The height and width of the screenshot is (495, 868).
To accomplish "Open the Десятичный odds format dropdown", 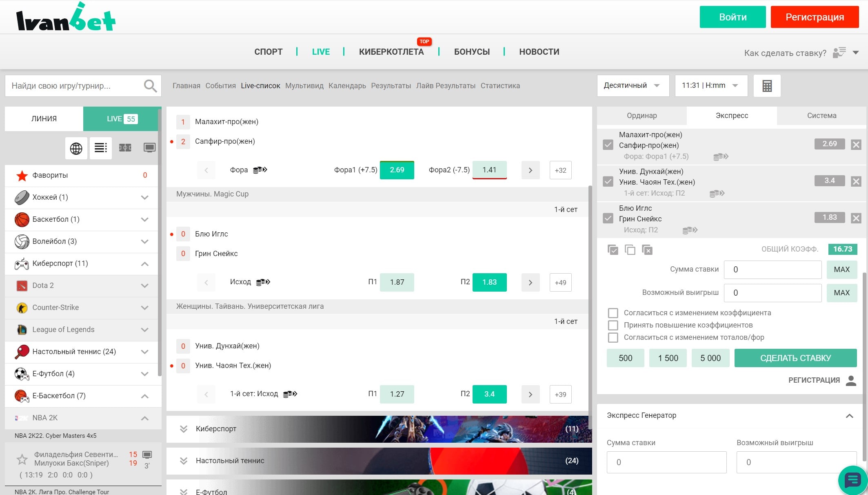I will point(632,85).
